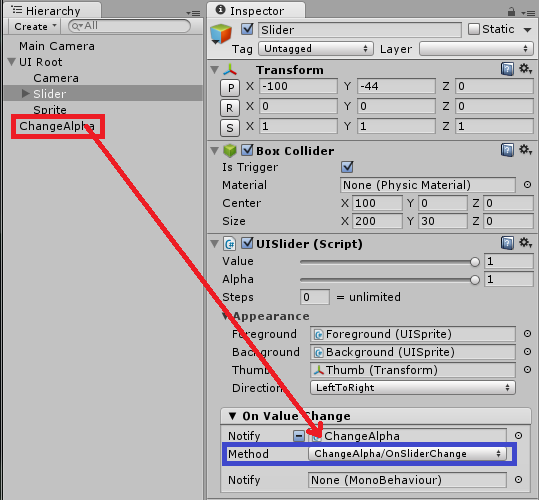Click the P position reset button
This screenshot has height=500, width=539.
(x=230, y=88)
